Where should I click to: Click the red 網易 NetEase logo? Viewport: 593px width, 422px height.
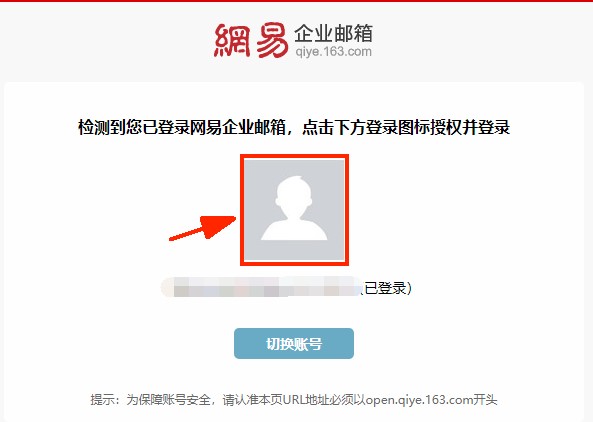pyautogui.click(x=251, y=40)
